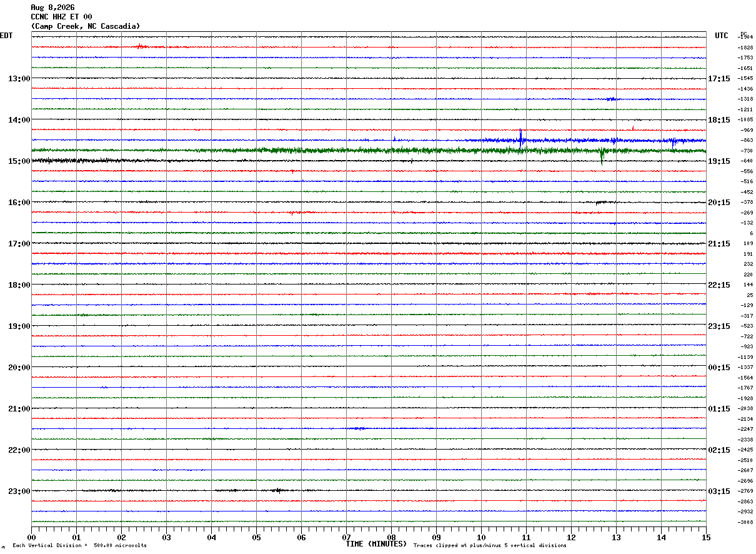The image size is (756, 554).
Task: Click the station title Camp Creek, NC Cascadia
Action: 86,26
